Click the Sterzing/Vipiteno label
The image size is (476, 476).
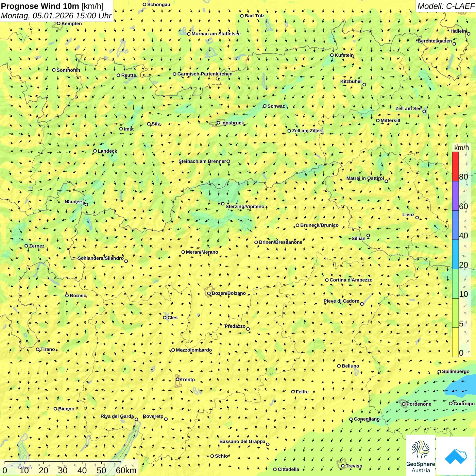245,206
